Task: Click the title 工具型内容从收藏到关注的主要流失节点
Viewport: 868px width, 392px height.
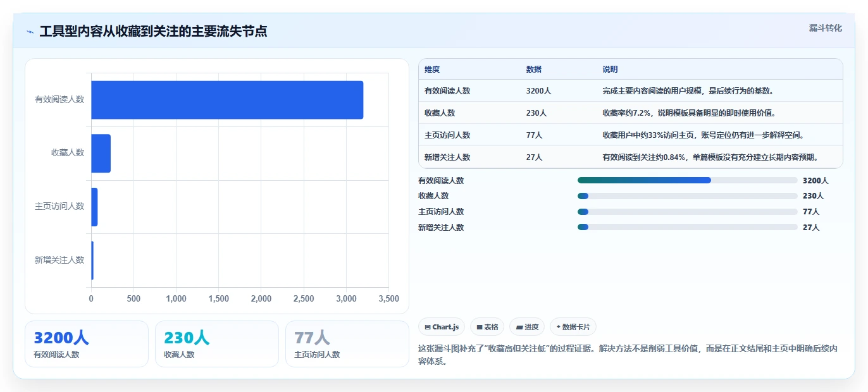Action: pos(153,32)
